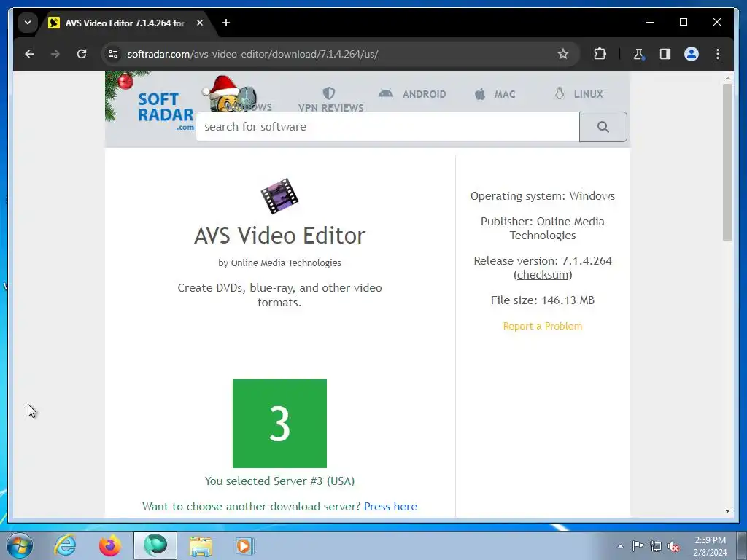Viewport: 747px width, 560px height.
Task: Open the Mac category
Action: click(x=505, y=94)
